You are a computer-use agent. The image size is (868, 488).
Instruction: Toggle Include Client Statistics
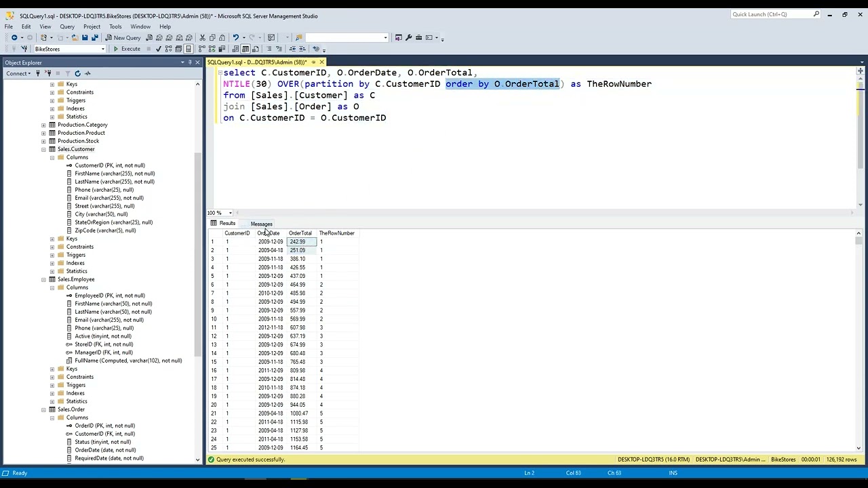(x=221, y=49)
